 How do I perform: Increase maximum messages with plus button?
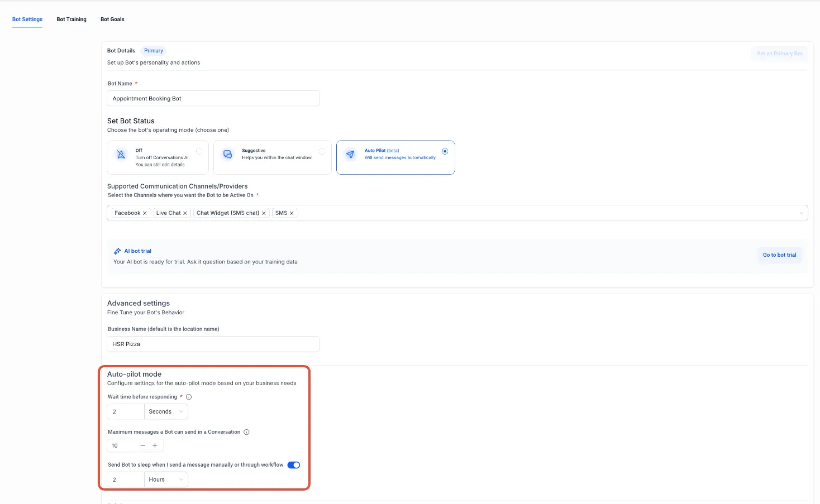155,445
